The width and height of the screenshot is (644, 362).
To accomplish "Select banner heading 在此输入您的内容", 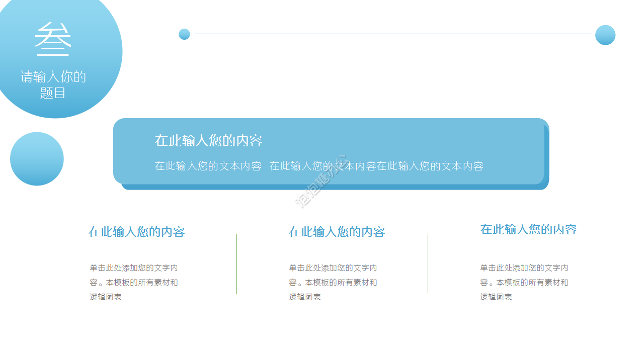I will point(208,141).
